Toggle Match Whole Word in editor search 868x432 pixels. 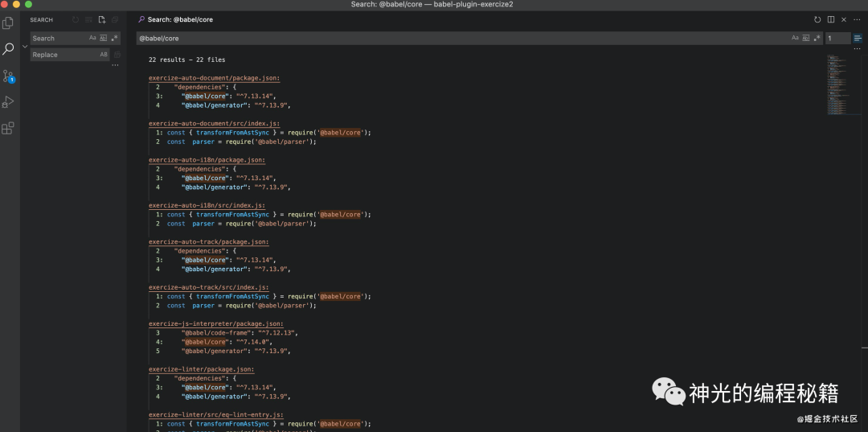(x=806, y=39)
